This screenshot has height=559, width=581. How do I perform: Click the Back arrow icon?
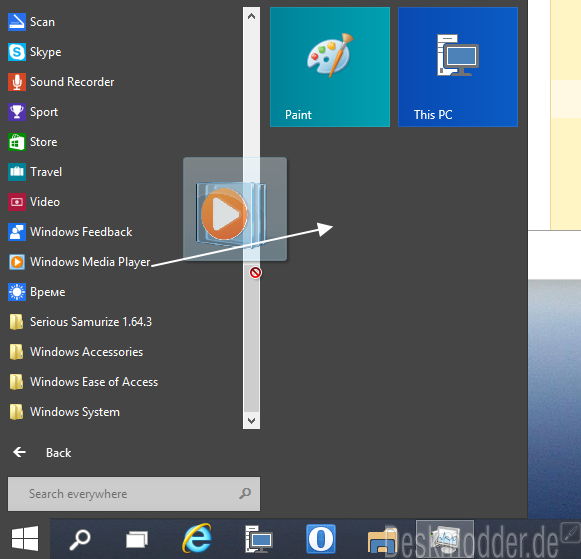19,452
